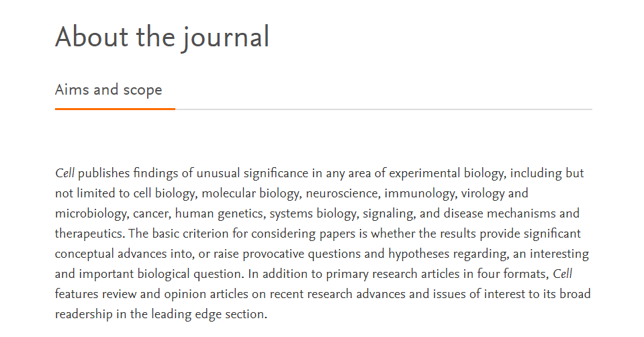Click the word therapeutics
The height and width of the screenshot is (337, 644).
pyautogui.click(x=88, y=234)
